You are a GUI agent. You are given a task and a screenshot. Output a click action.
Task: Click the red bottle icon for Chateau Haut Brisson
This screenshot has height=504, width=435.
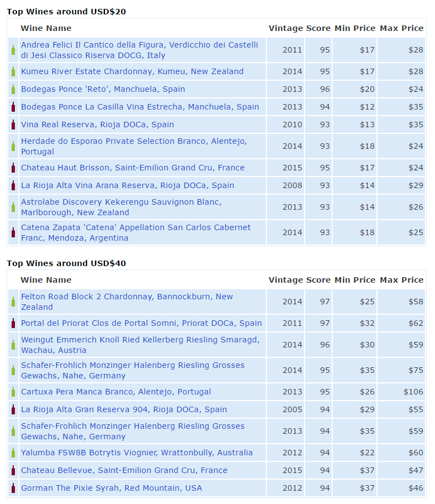coord(13,168)
